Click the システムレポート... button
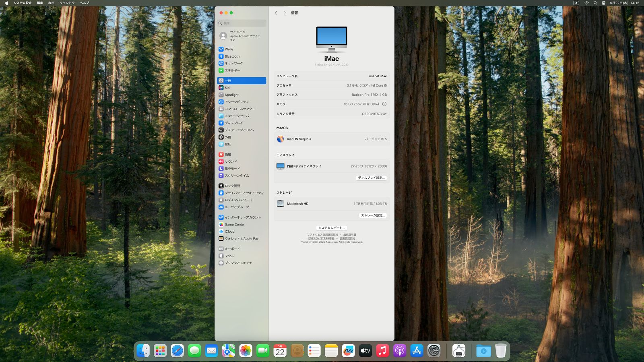 332,228
